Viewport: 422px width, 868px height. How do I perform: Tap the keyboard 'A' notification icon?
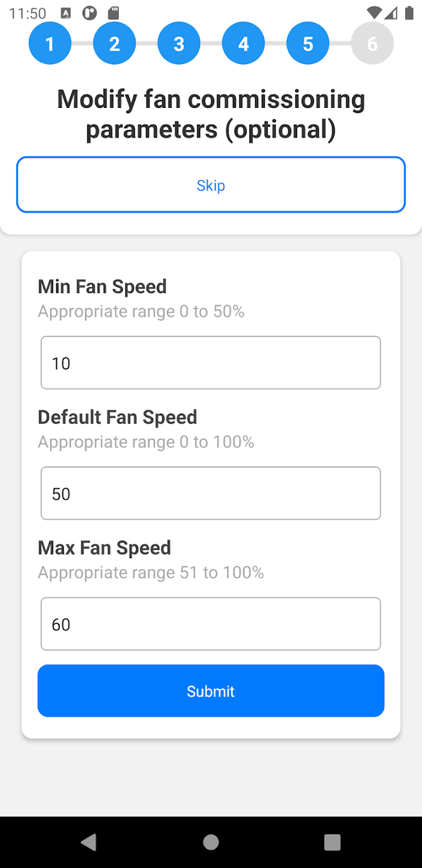click(x=66, y=13)
